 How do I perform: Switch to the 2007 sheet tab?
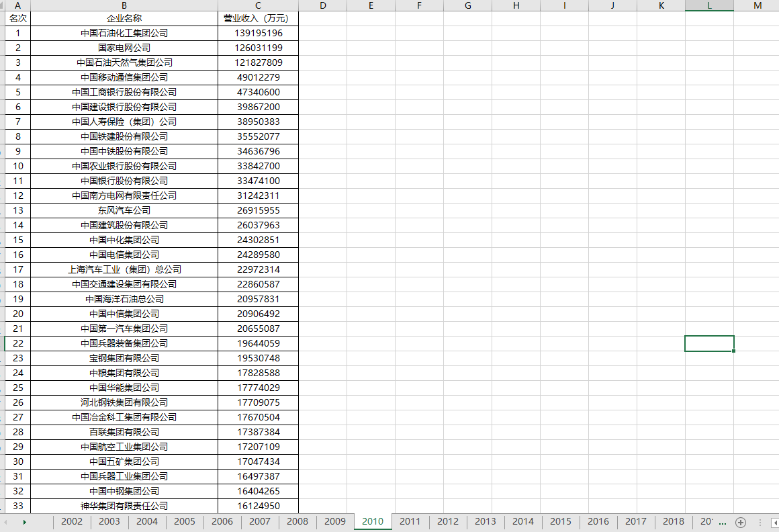(x=260, y=521)
